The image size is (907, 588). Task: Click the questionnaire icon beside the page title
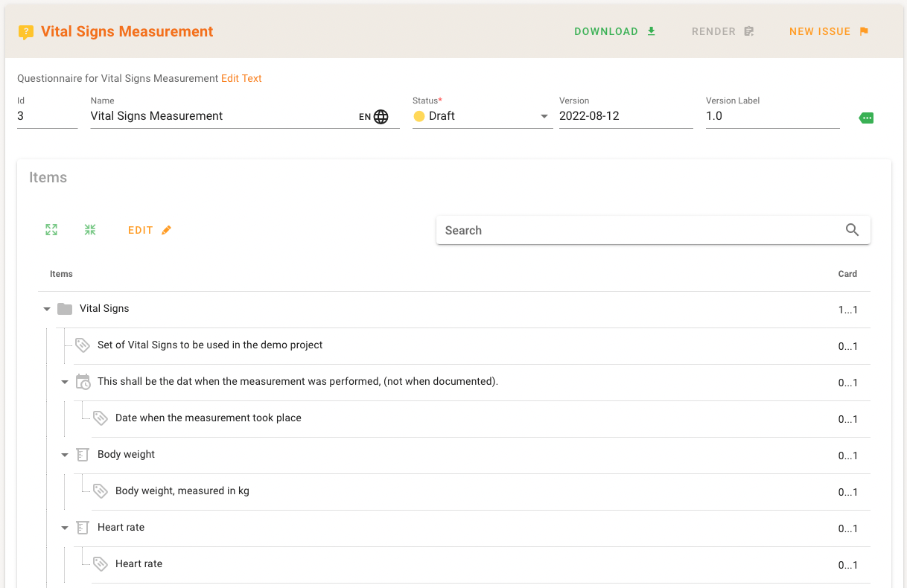[26, 32]
